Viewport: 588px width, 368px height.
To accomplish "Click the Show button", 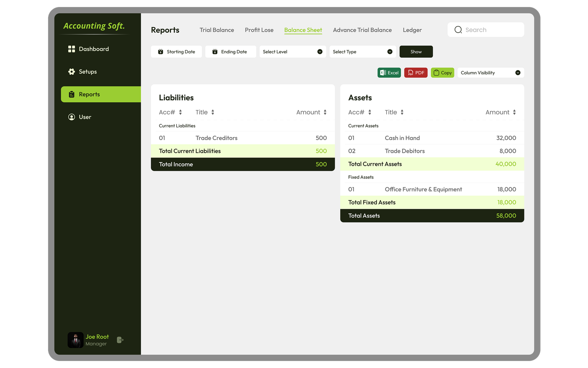I will [x=416, y=51].
